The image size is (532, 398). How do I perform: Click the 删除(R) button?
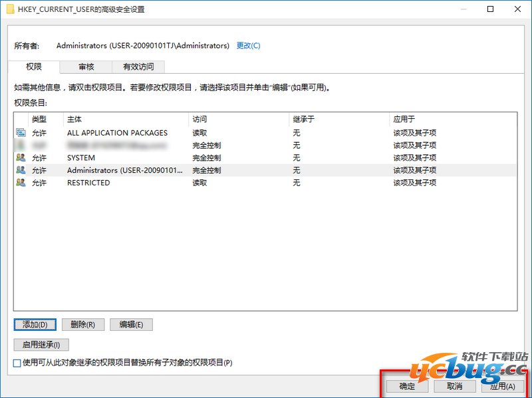[x=83, y=325]
